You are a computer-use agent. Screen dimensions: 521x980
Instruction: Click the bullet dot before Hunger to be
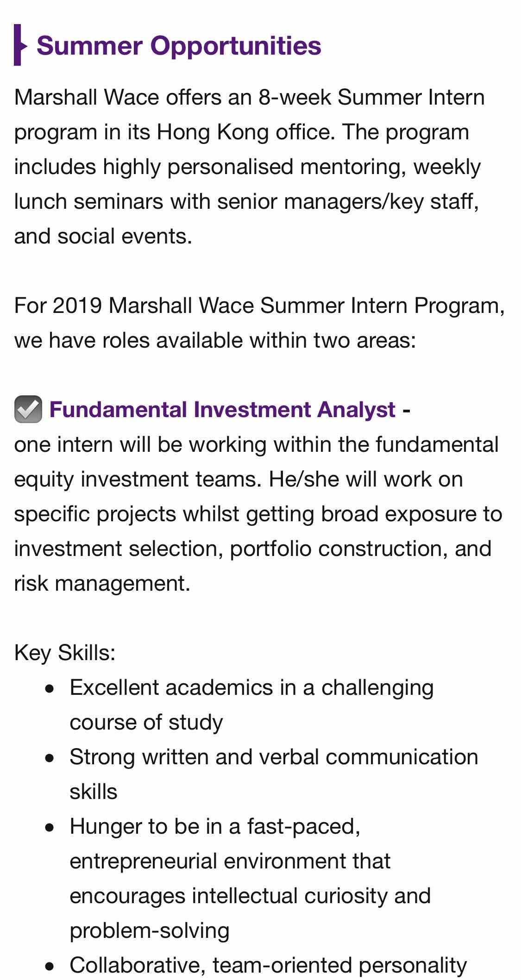click(x=50, y=828)
